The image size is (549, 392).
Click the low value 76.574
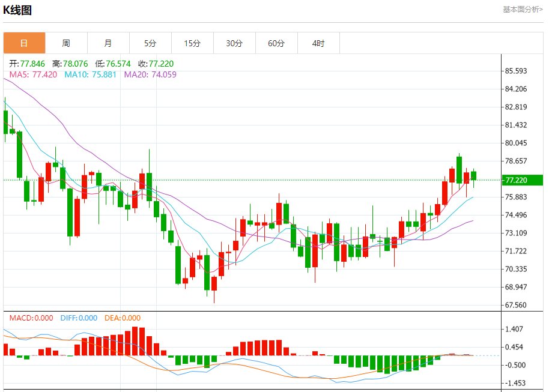point(118,64)
